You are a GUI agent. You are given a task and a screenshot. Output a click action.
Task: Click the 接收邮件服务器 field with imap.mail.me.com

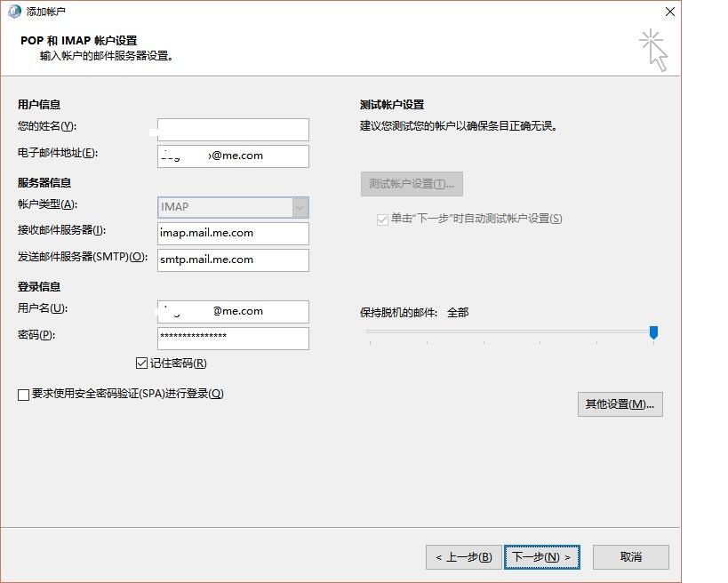233,234
